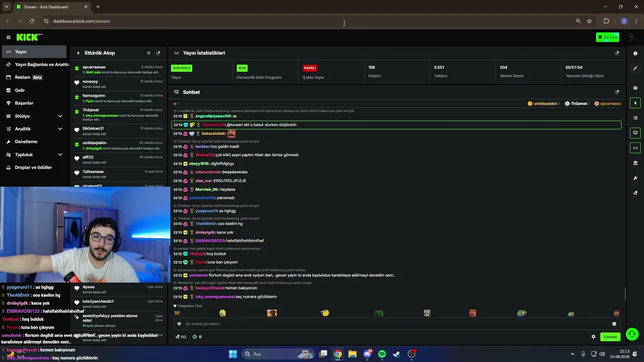The width and height of the screenshot is (644, 362).
Task: Reload the Kick dashboard page
Action: point(32,21)
